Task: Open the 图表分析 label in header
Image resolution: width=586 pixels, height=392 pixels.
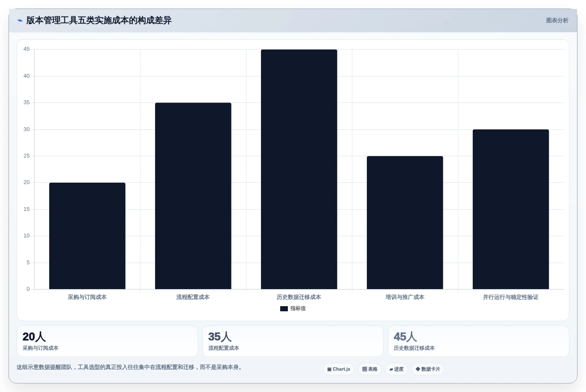Action: pyautogui.click(x=557, y=20)
